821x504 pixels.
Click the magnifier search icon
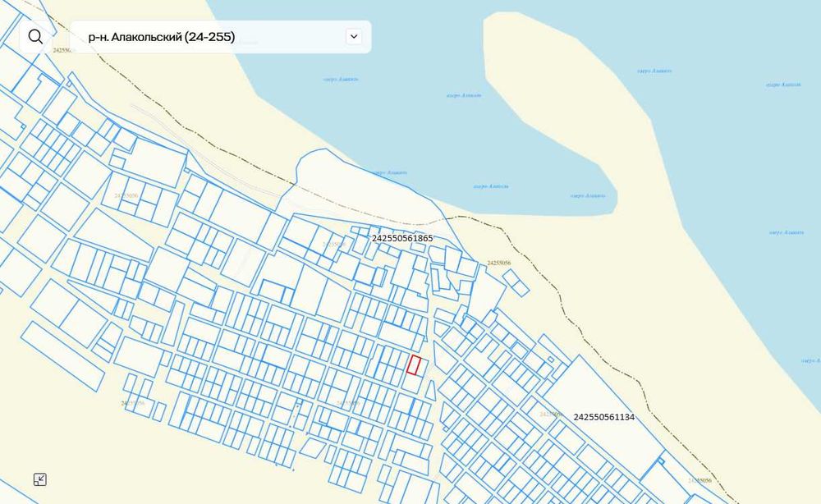click(35, 37)
